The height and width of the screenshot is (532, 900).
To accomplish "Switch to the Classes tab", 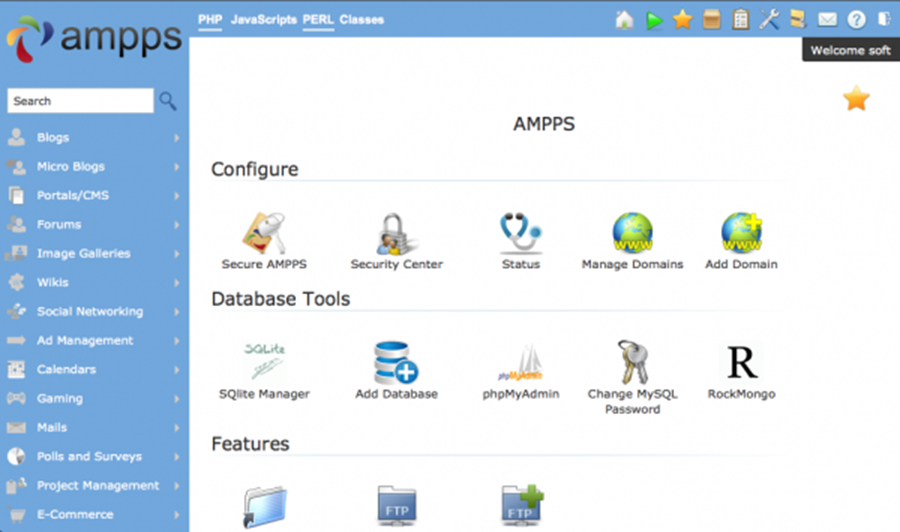I will point(362,20).
